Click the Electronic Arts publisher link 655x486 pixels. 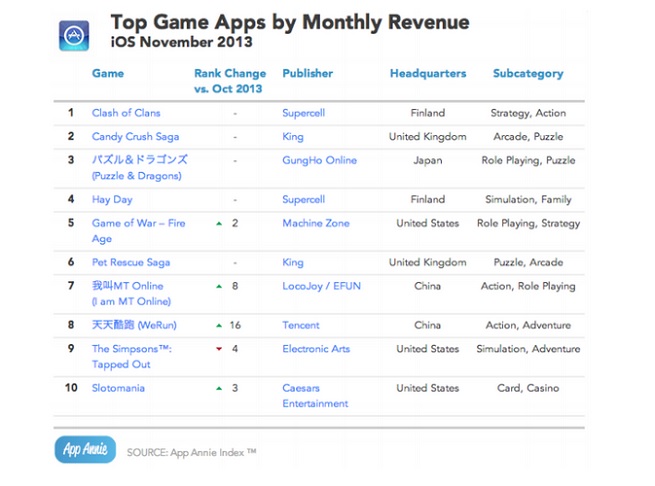(316, 349)
